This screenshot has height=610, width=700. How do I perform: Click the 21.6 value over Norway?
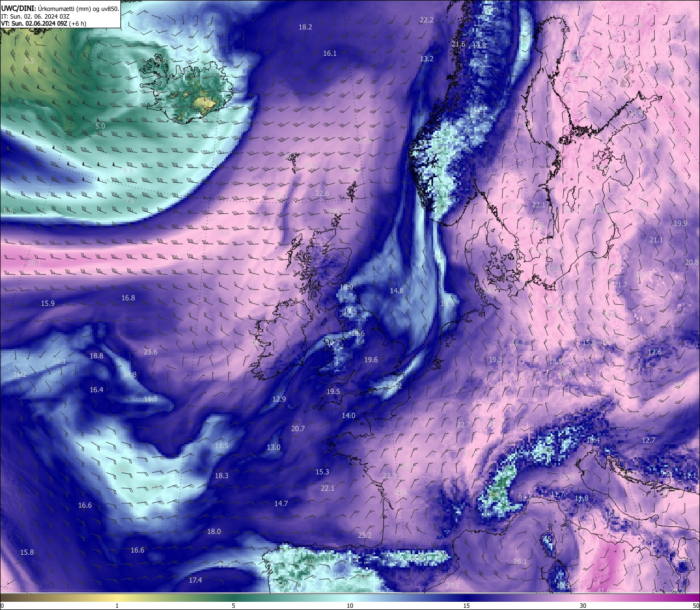tap(458, 44)
